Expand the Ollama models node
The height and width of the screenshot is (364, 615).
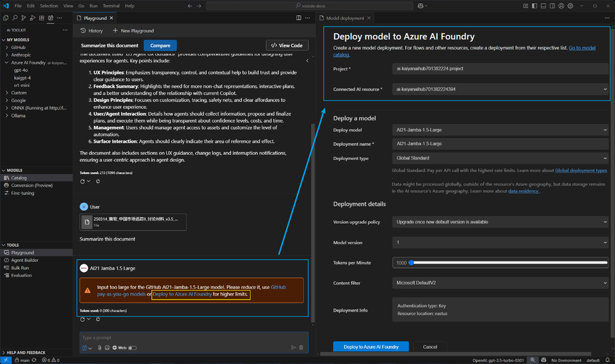[7, 116]
